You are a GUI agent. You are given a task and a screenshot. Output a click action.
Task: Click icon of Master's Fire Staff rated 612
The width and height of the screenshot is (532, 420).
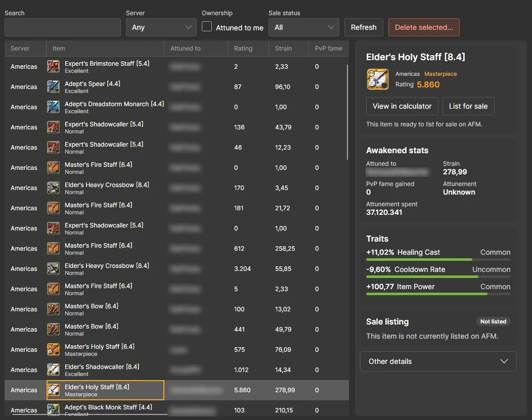(x=53, y=249)
